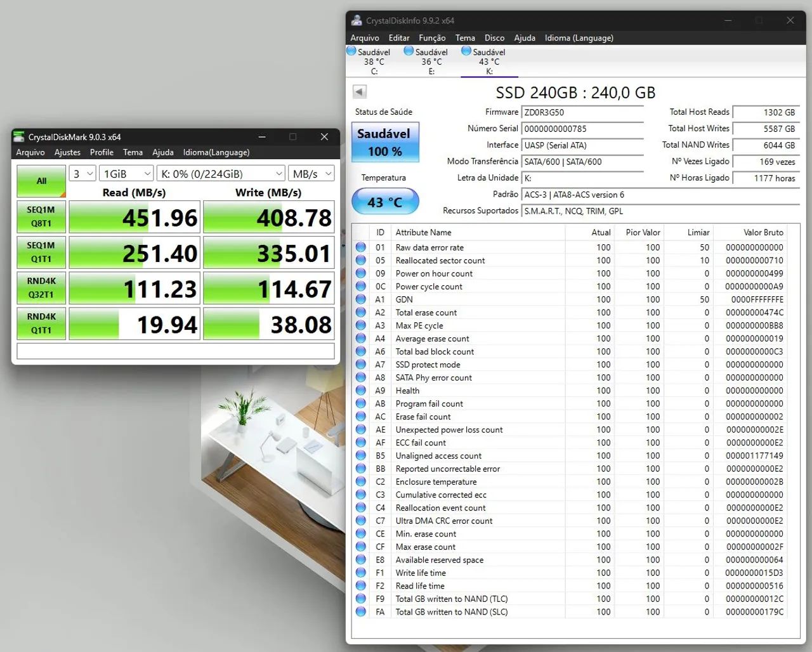The height and width of the screenshot is (652, 812).
Task: Select the Ultra DMA CRC error count row
Action: click(x=570, y=521)
